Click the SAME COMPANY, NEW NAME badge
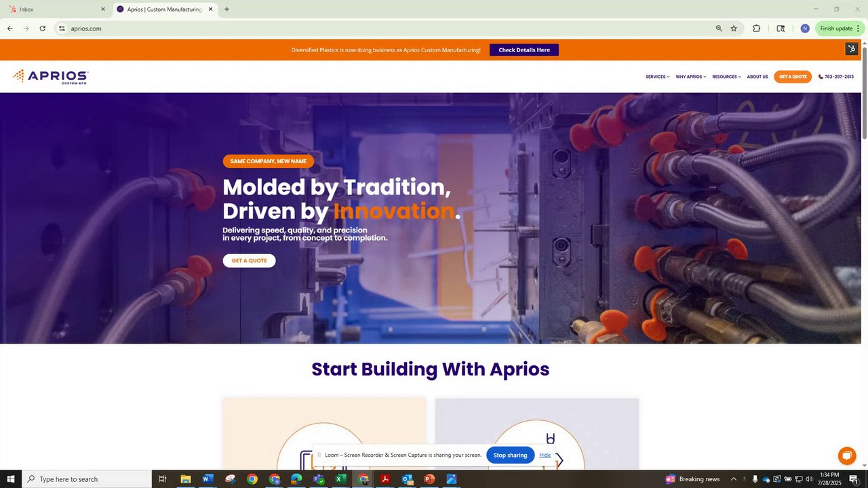The height and width of the screenshot is (488, 868). tap(268, 161)
